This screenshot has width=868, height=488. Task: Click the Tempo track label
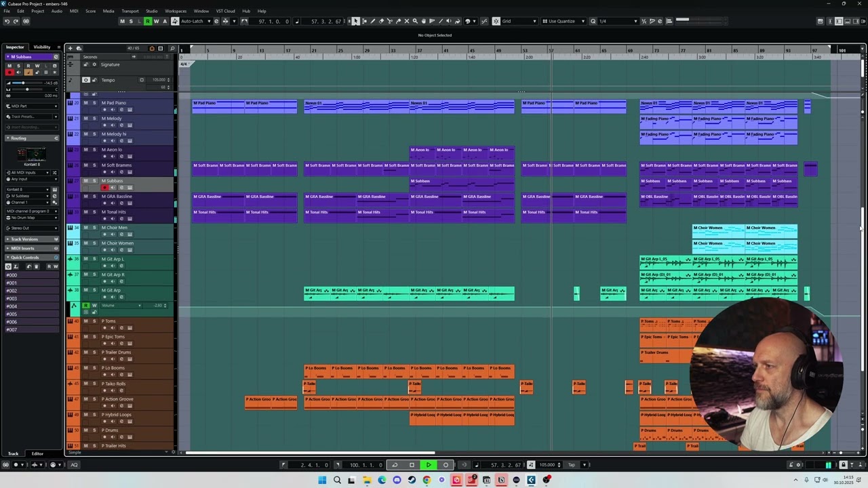click(x=108, y=80)
